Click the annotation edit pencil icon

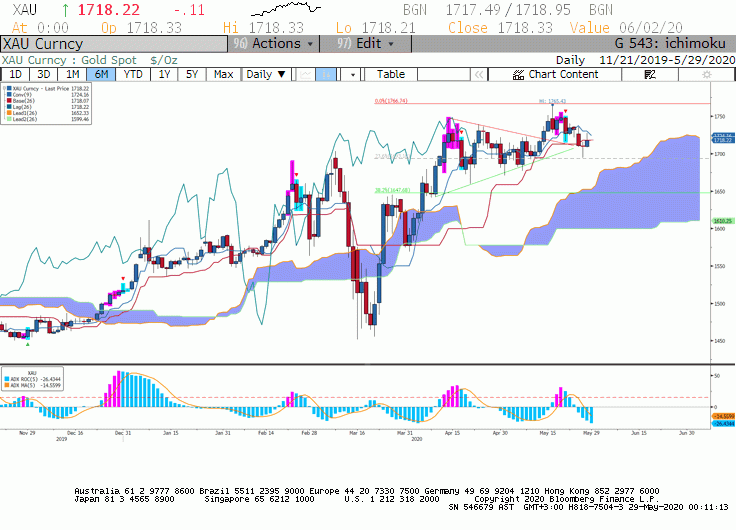coord(650,75)
